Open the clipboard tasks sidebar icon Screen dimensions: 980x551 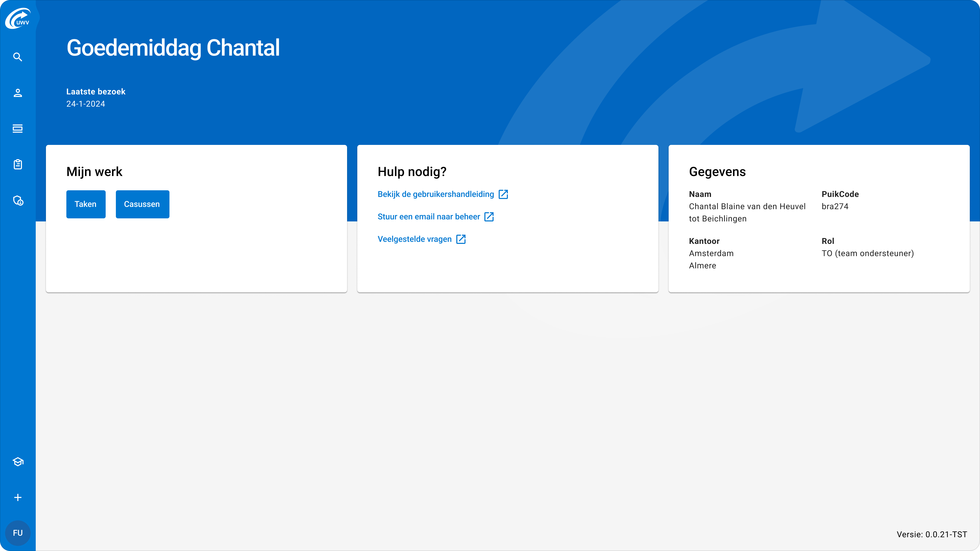point(18,164)
